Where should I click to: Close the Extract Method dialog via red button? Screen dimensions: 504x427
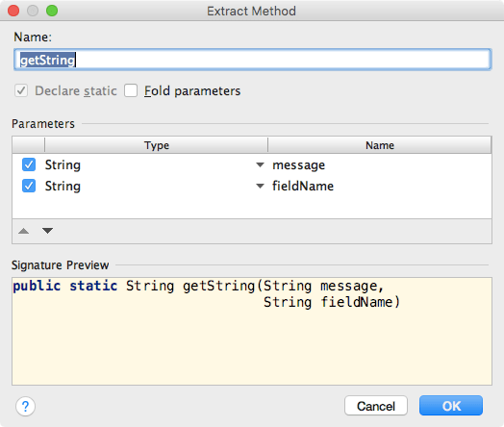(x=13, y=11)
